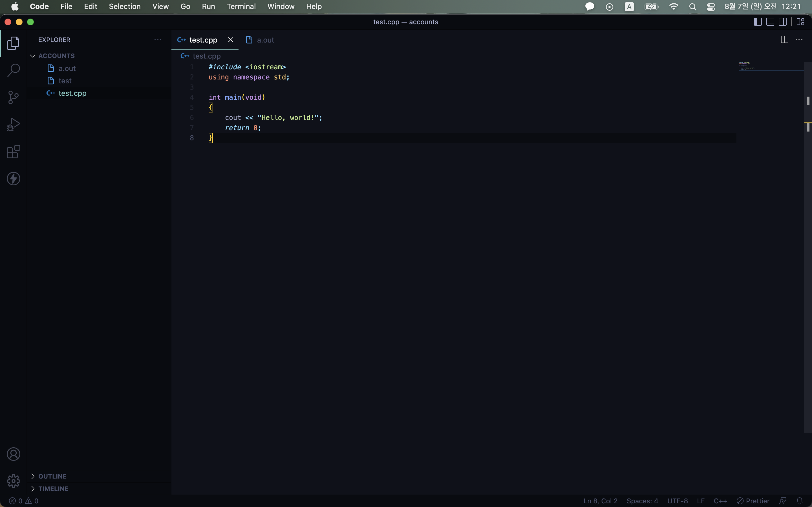Open the Manage gear icon

14,481
